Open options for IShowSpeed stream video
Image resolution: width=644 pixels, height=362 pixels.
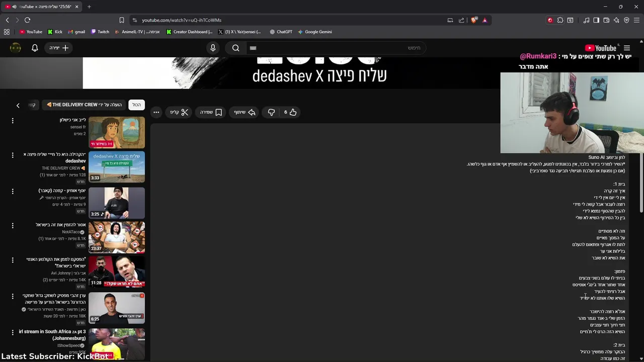point(13,332)
